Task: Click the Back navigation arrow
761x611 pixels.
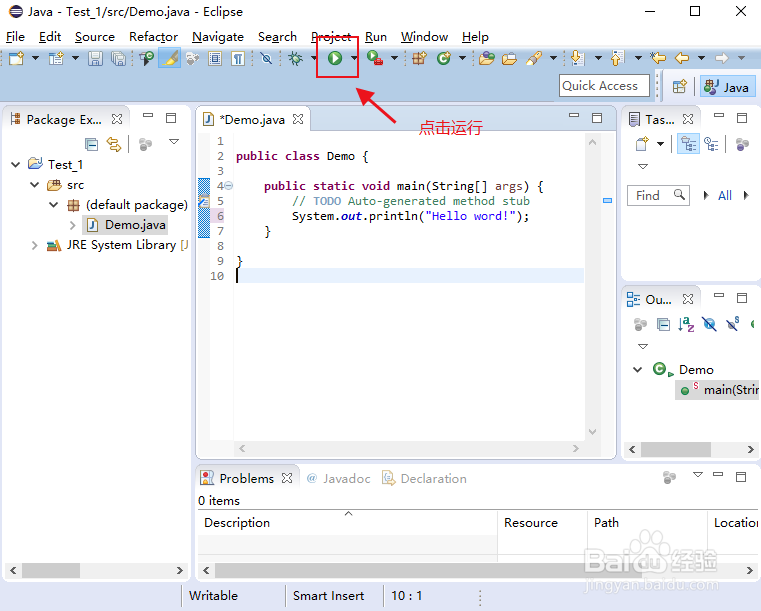Action: (x=682, y=58)
